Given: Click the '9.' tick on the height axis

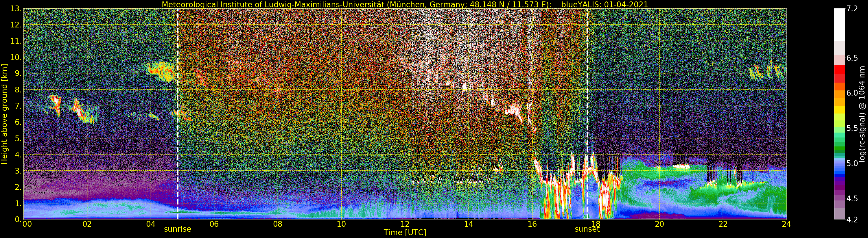Looking at the screenshot, I should [18, 73].
